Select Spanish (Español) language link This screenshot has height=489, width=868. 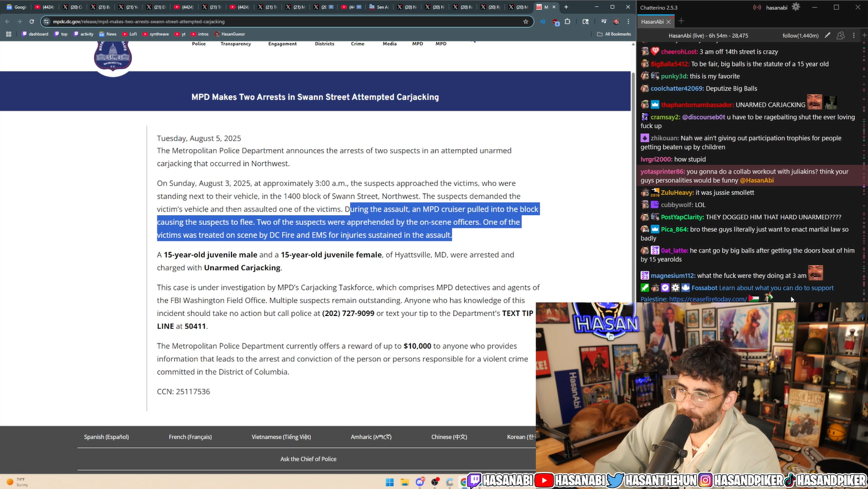coord(106,437)
